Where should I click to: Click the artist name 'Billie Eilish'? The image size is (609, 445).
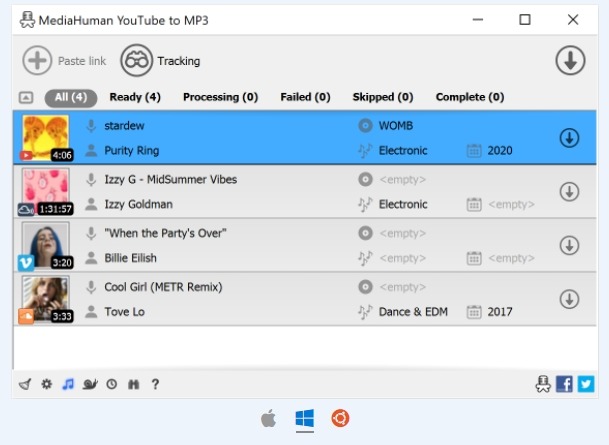click(130, 258)
